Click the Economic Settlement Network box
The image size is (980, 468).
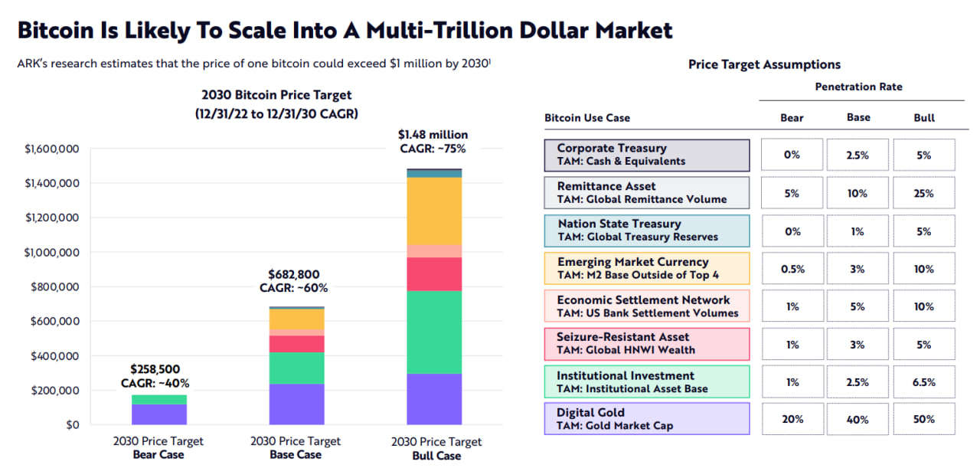(647, 306)
